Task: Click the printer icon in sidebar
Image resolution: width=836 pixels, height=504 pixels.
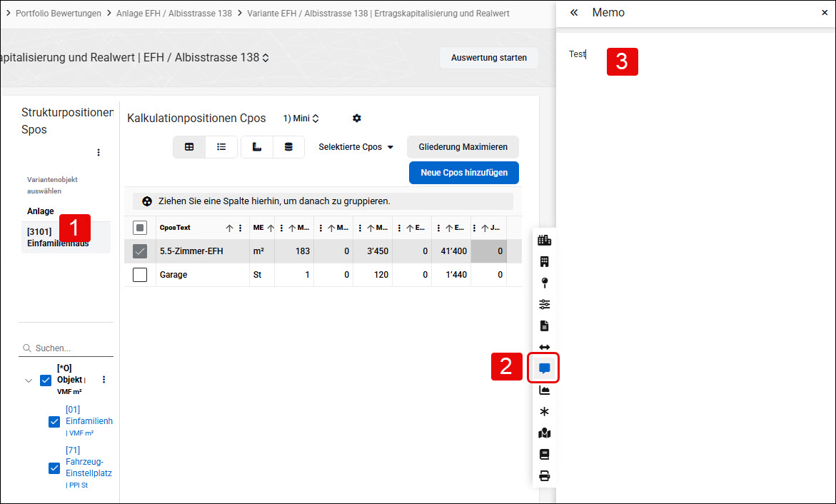Action: pyautogui.click(x=544, y=475)
